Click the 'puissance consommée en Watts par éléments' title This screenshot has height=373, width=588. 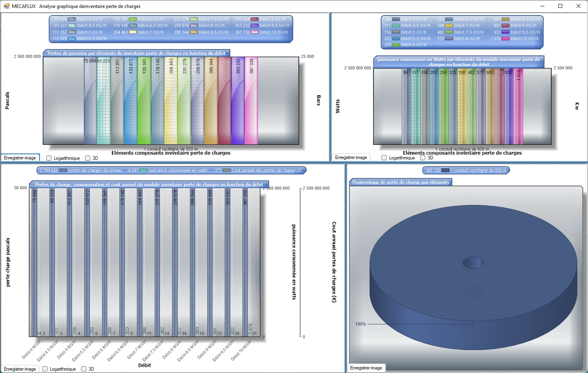[459, 62]
